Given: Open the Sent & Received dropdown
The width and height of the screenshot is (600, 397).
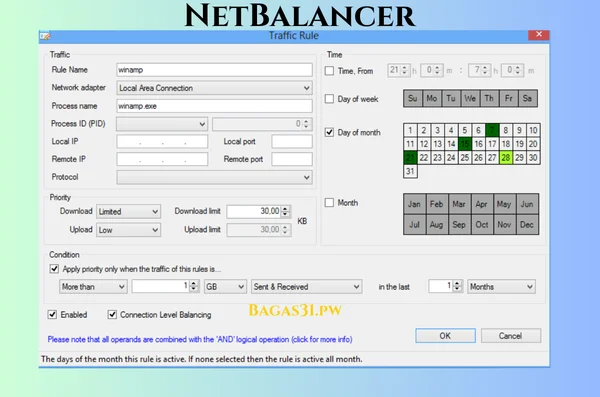Looking at the screenshot, I should coord(307,287).
